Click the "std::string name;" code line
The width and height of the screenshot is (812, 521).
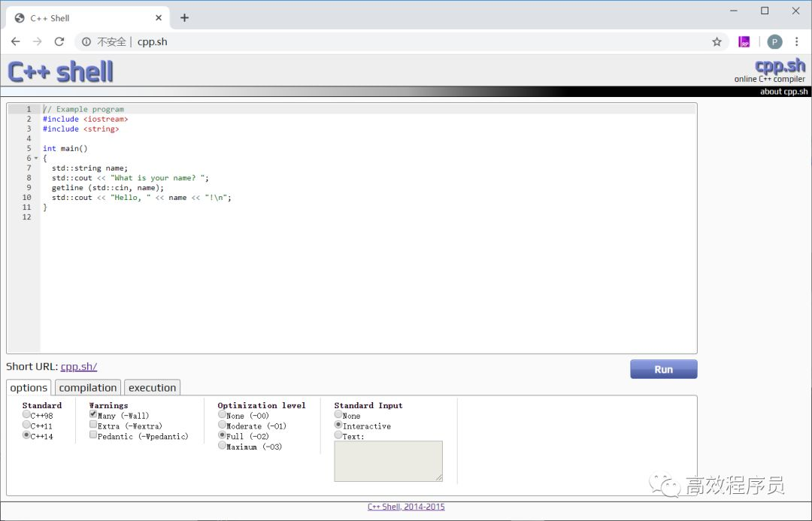[89, 168]
